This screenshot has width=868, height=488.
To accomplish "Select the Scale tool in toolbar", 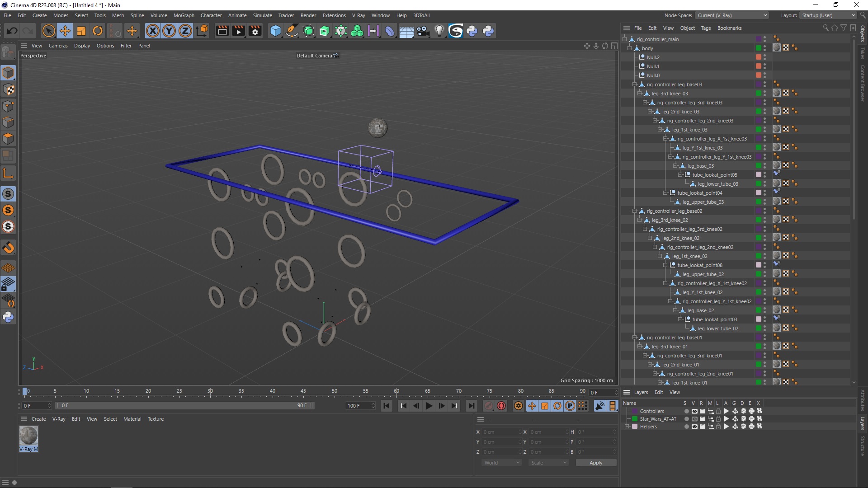I will pos(81,31).
